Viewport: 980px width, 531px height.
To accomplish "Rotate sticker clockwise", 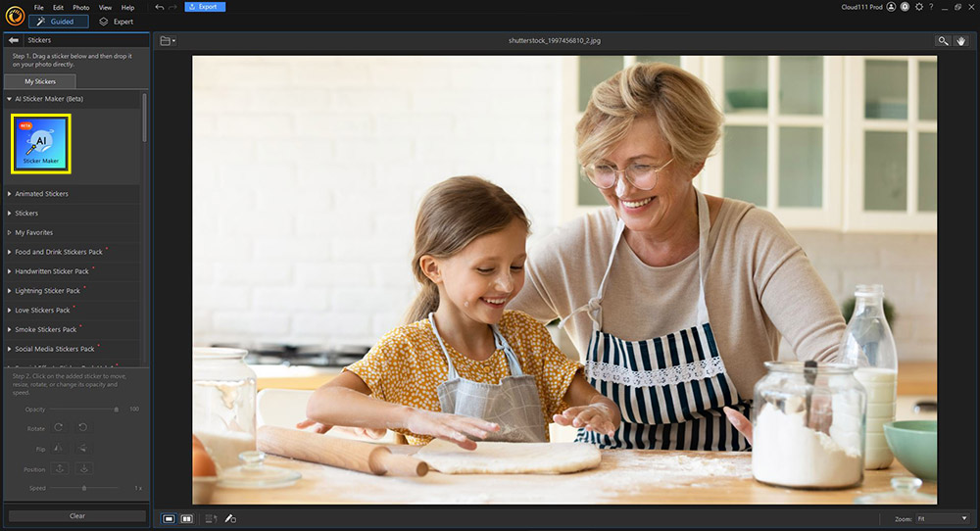I will [x=58, y=428].
